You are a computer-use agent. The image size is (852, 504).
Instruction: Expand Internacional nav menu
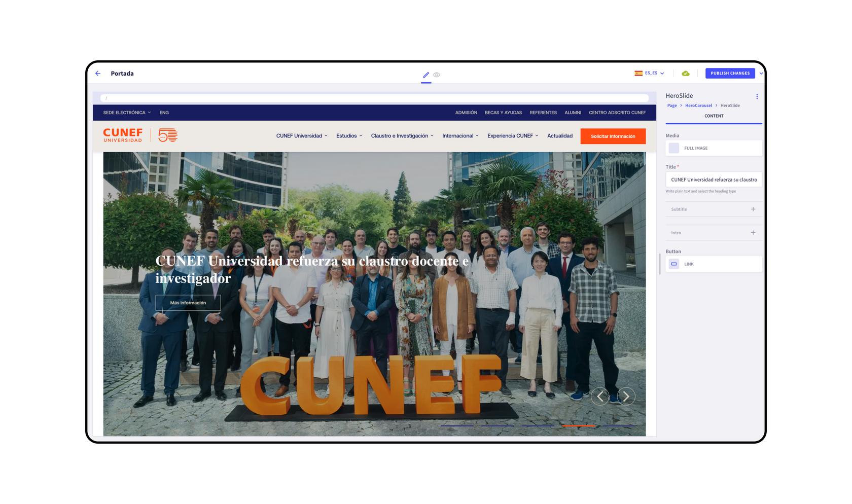460,136
